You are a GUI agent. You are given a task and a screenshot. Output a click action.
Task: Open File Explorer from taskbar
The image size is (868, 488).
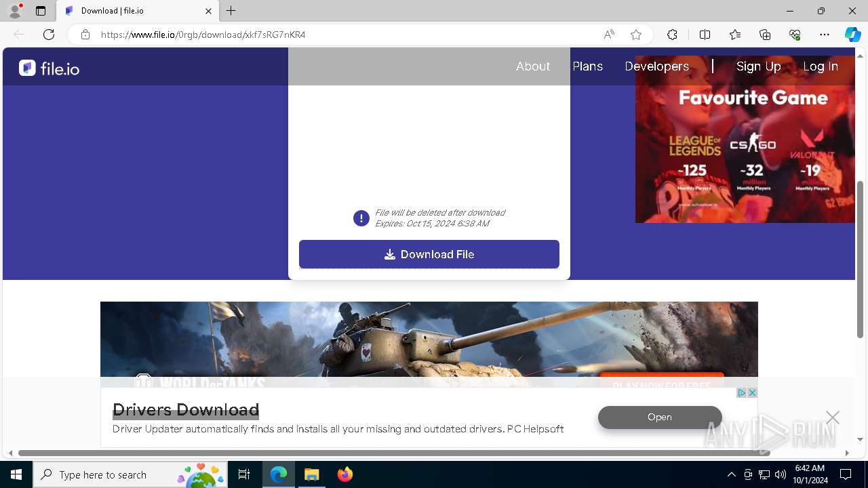click(x=312, y=474)
